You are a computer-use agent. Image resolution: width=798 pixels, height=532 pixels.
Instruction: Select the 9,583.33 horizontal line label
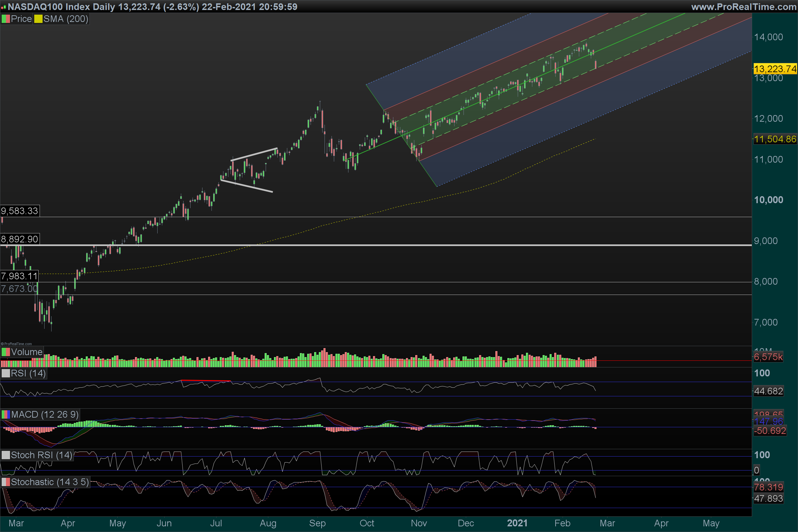tap(20, 211)
